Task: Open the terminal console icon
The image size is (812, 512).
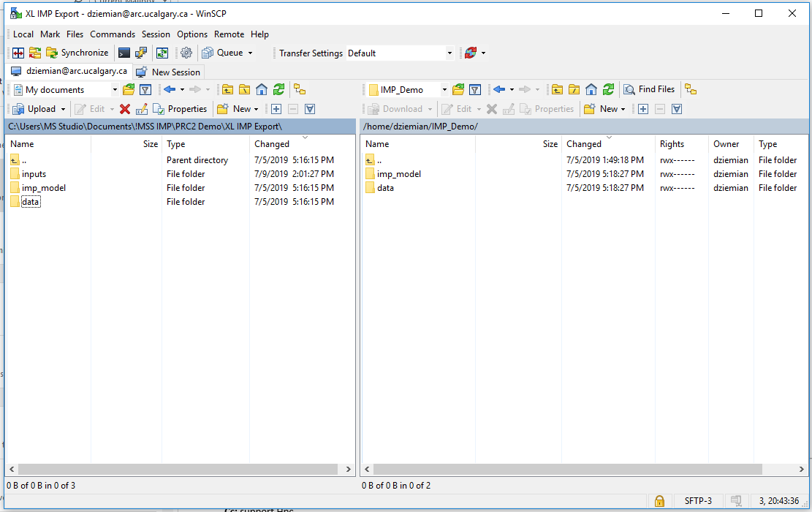Action: click(x=124, y=53)
